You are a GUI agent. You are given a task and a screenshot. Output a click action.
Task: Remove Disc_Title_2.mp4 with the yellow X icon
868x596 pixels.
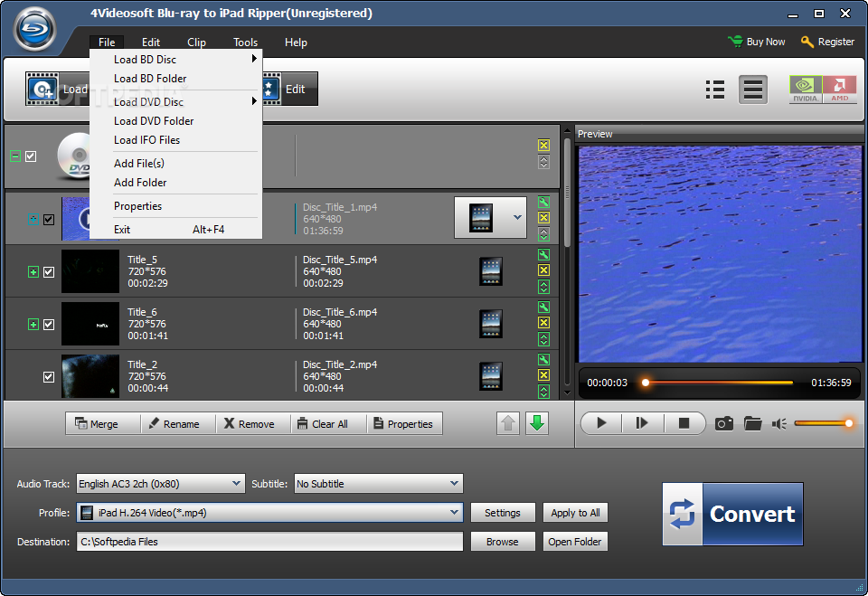(x=543, y=375)
